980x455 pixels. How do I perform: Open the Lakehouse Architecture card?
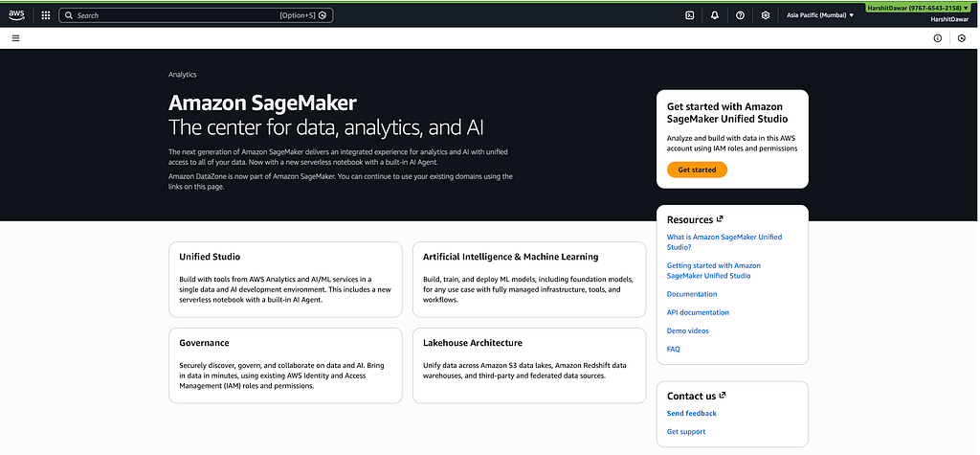point(529,366)
